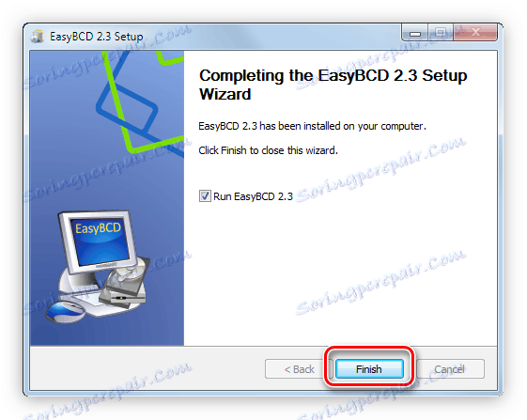Click the "EasyBCD 2.3 Setup" title bar text
This screenshot has height=420, width=527.
coord(97,37)
